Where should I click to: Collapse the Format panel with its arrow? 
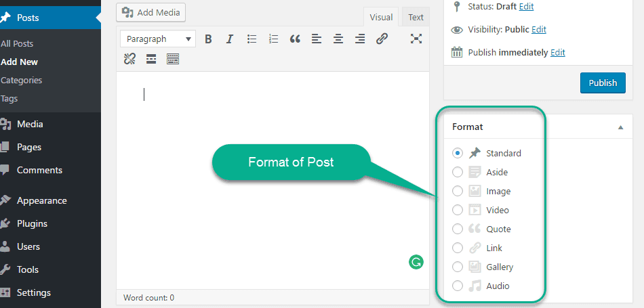[x=620, y=127]
